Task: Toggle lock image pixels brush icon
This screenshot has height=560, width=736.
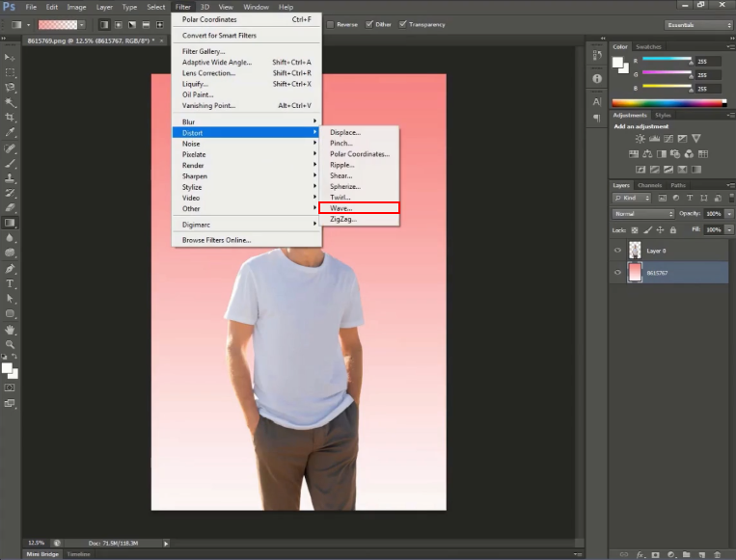Action: point(647,229)
